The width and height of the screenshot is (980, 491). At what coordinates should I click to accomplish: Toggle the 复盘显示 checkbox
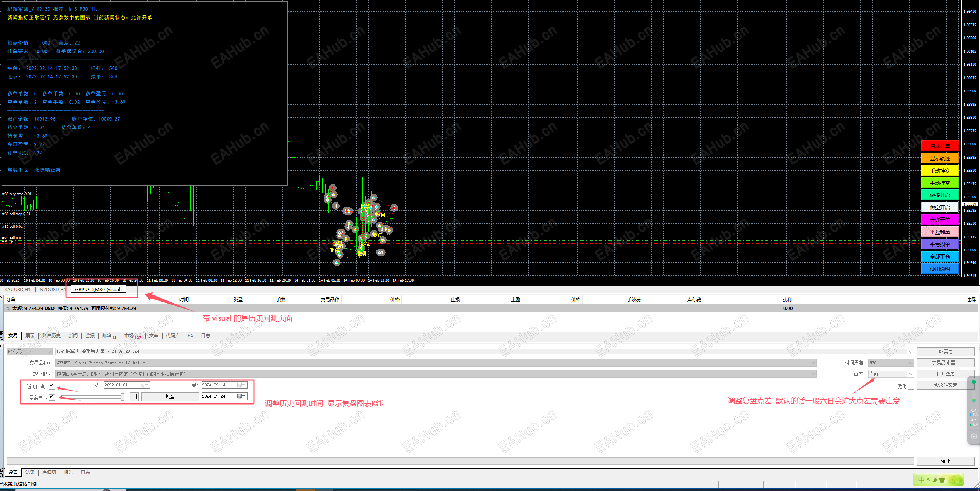[52, 397]
